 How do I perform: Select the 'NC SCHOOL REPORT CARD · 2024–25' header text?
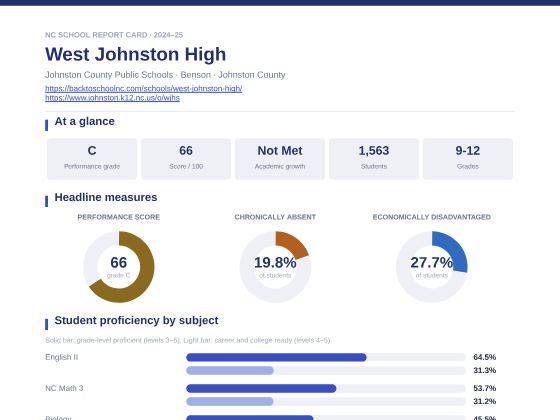click(x=114, y=35)
